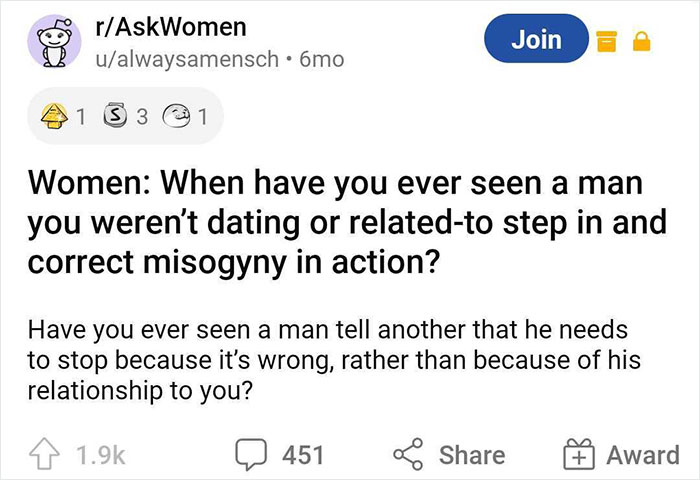Click the 1.9k upvote count
This screenshot has width=700, height=480.
pos(100,454)
